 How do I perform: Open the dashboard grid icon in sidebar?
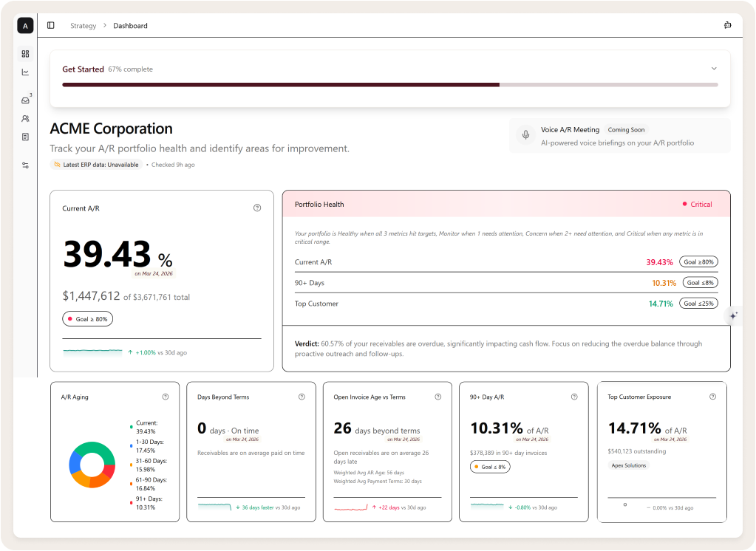(x=26, y=53)
